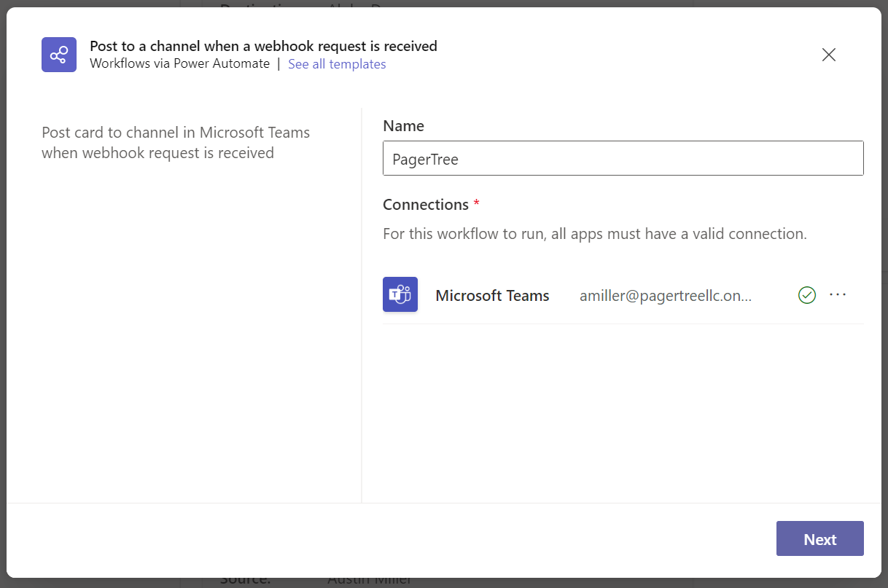Click the red required asterisk
The height and width of the screenshot is (588, 888).
point(476,204)
